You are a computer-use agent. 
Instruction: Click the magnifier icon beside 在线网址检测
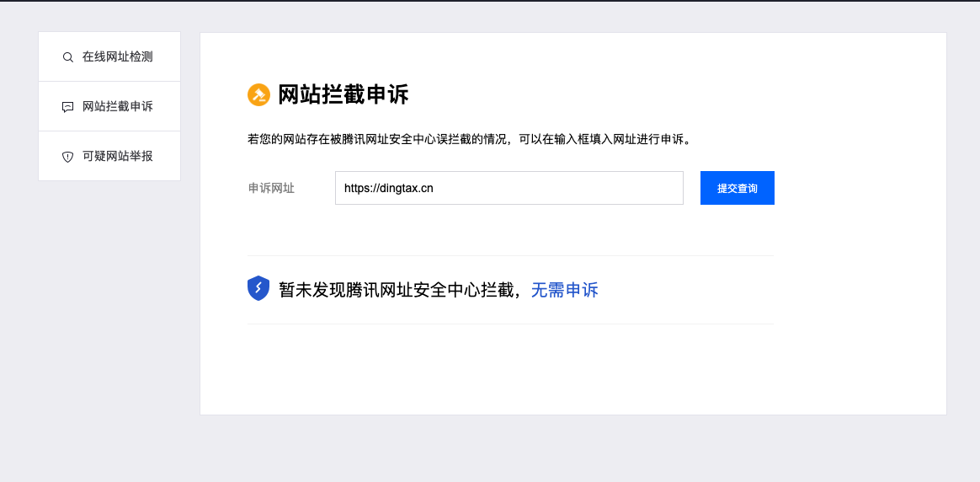68,57
